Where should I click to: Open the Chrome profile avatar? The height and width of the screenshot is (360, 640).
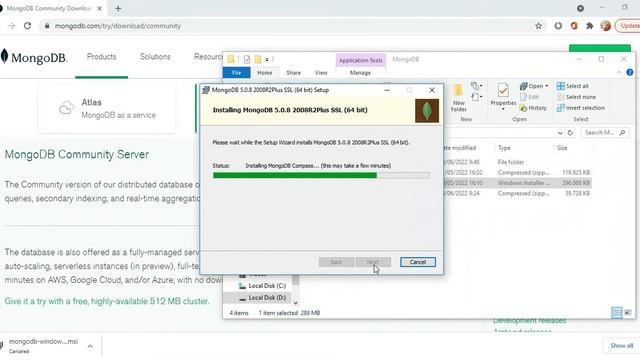605,26
